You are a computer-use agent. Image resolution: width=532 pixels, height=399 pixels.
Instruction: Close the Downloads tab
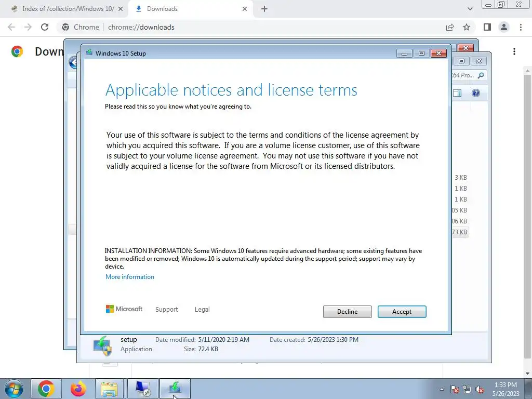tap(245, 9)
